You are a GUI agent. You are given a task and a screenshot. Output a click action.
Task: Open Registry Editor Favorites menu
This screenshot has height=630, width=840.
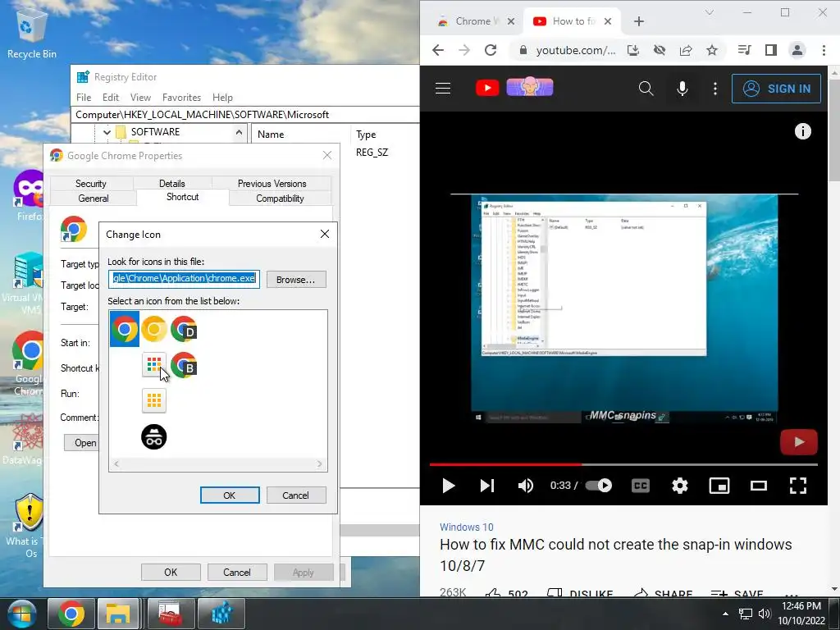[181, 98]
